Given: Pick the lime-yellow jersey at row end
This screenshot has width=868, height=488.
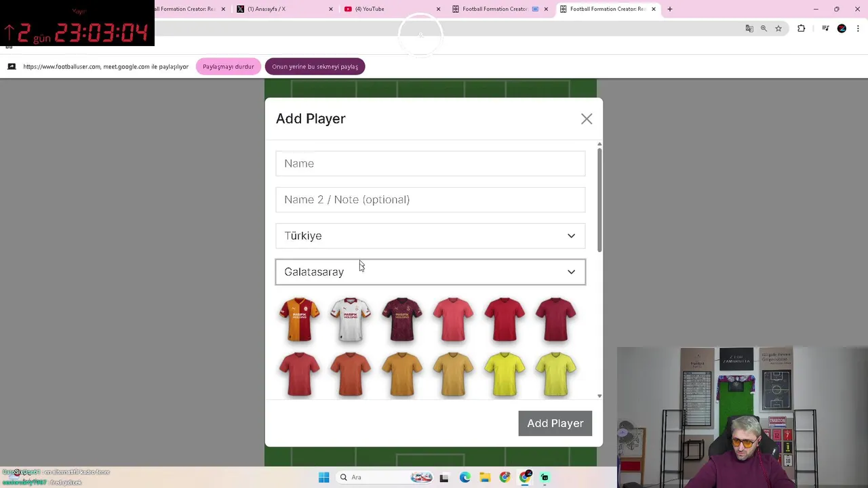Looking at the screenshot, I should [x=556, y=374].
